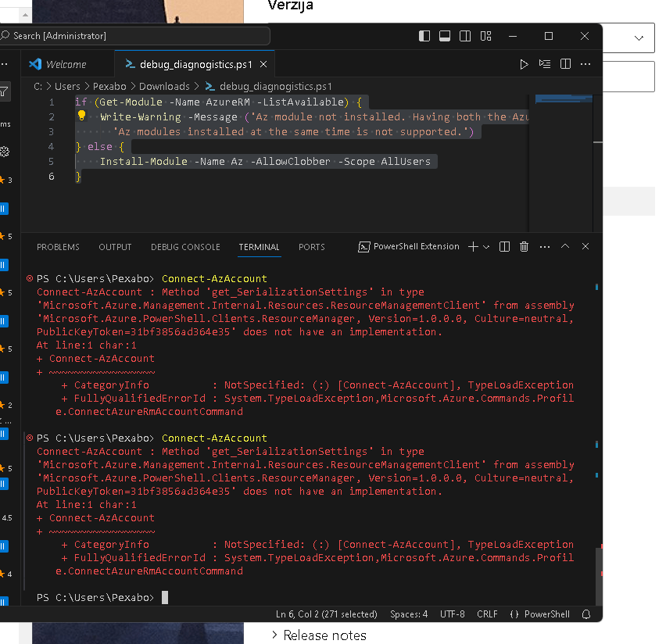
Task: Select the TERMINAL panel tab
Action: click(x=259, y=247)
